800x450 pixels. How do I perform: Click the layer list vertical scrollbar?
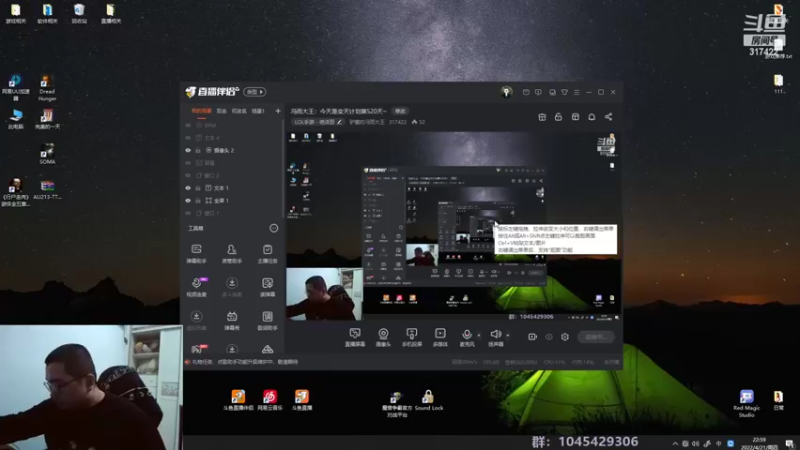(283, 168)
